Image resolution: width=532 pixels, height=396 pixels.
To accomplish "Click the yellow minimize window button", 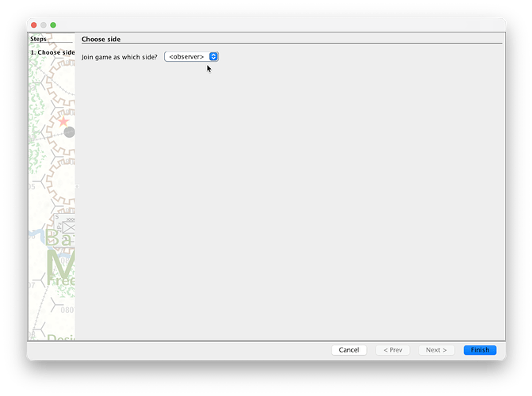I will [44, 25].
